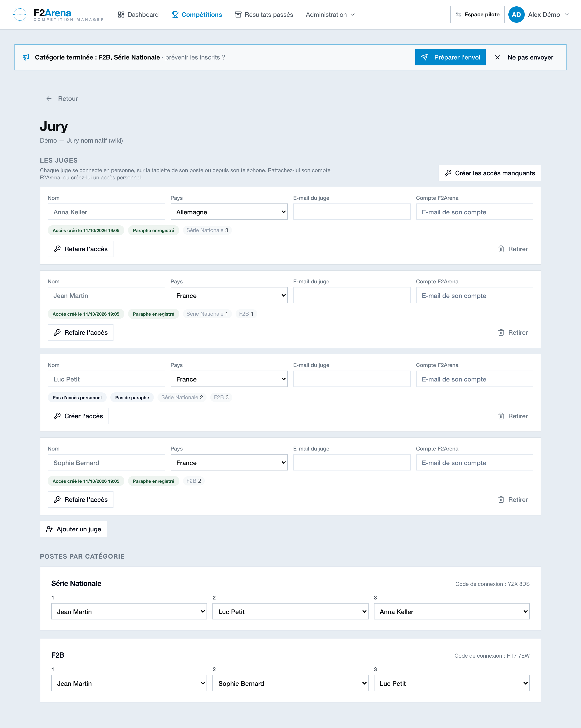Click 'Code de connexion : YZX 8DS' text
This screenshot has width=581, height=728.
pos(492,584)
